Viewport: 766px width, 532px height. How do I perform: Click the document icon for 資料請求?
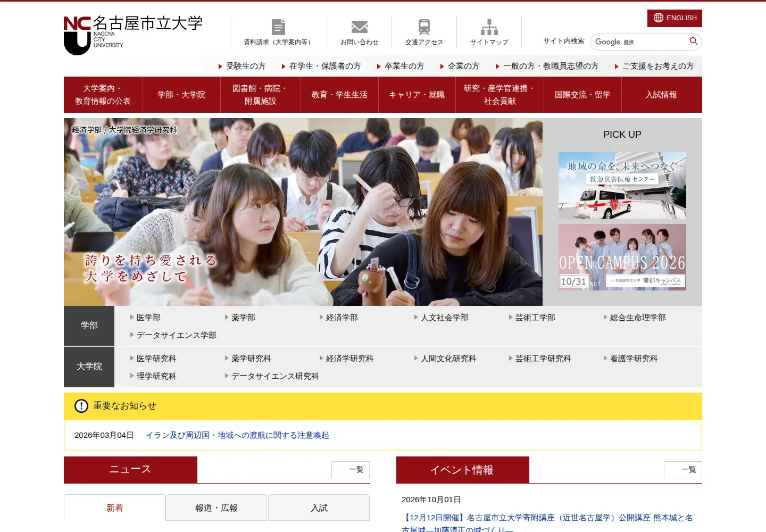[x=278, y=27]
